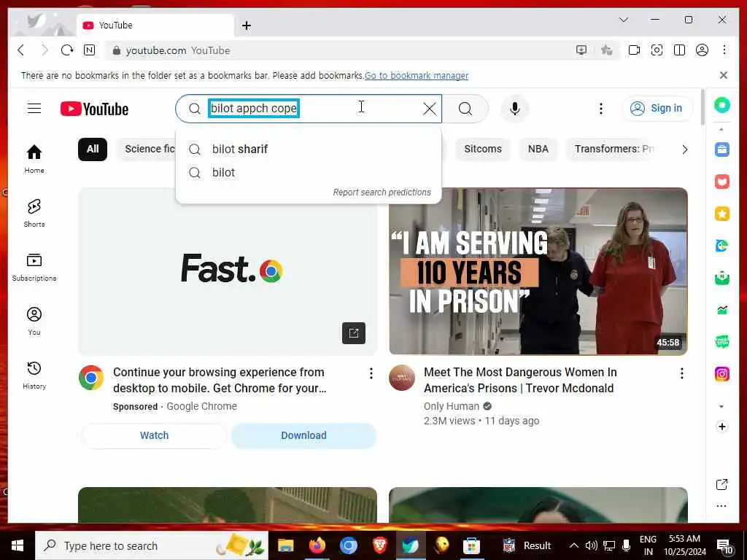
Task: Go to Home in sidebar
Action: [x=34, y=159]
